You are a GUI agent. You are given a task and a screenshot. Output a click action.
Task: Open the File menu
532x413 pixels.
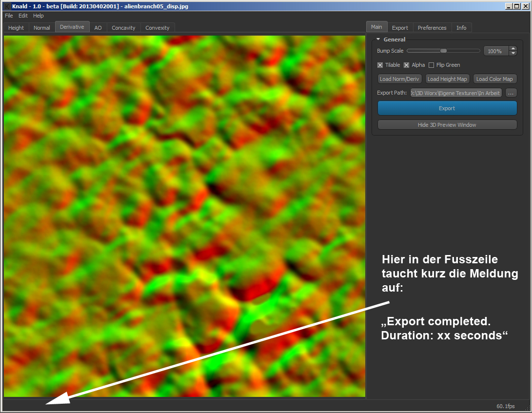(x=9, y=16)
